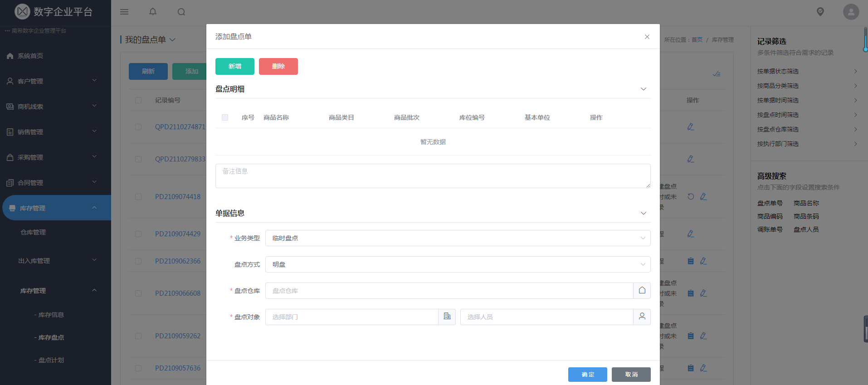The width and height of the screenshot is (868, 385).
Task: Open 仓库管理 in the sidebar
Action: pos(33,232)
